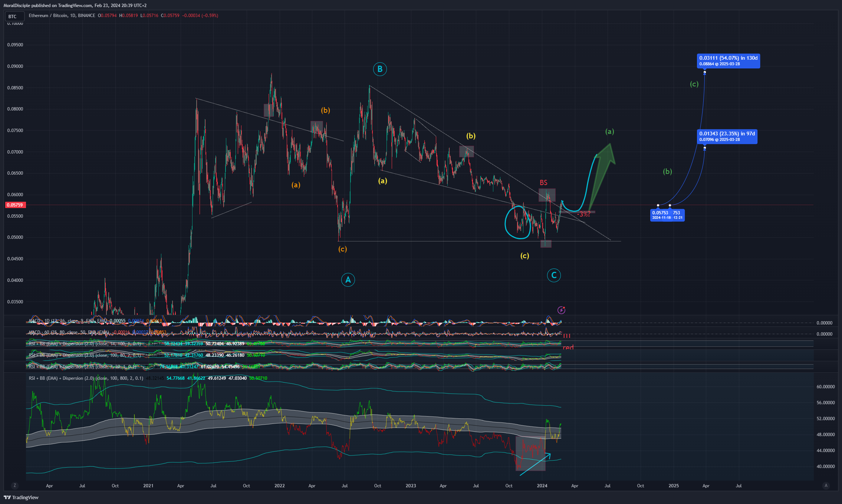Screen dimensions: 842x504
Task: Click the 2025 time axis label
Action: click(674, 485)
